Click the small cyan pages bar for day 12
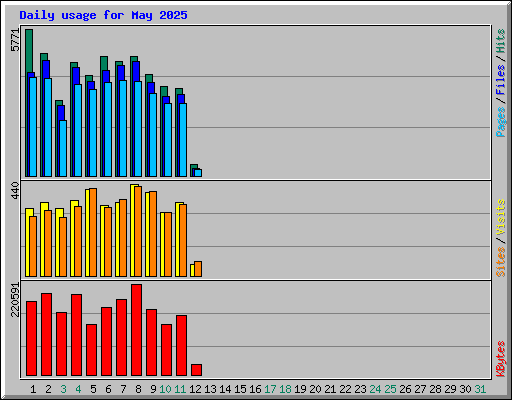The image size is (512, 400). [x=198, y=173]
